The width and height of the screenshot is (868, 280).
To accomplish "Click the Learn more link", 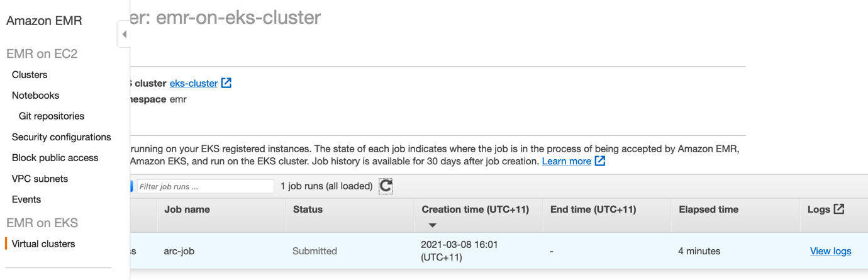I will (x=567, y=161).
